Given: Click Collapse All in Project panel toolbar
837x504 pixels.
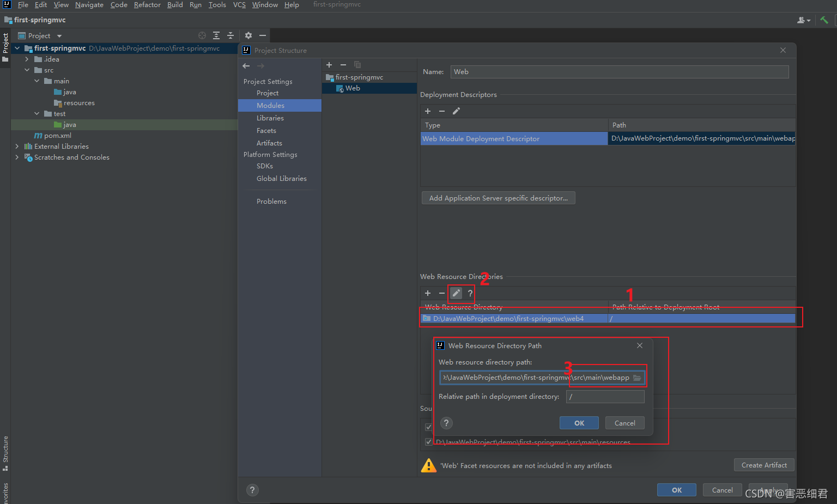Looking at the screenshot, I should tap(231, 35).
